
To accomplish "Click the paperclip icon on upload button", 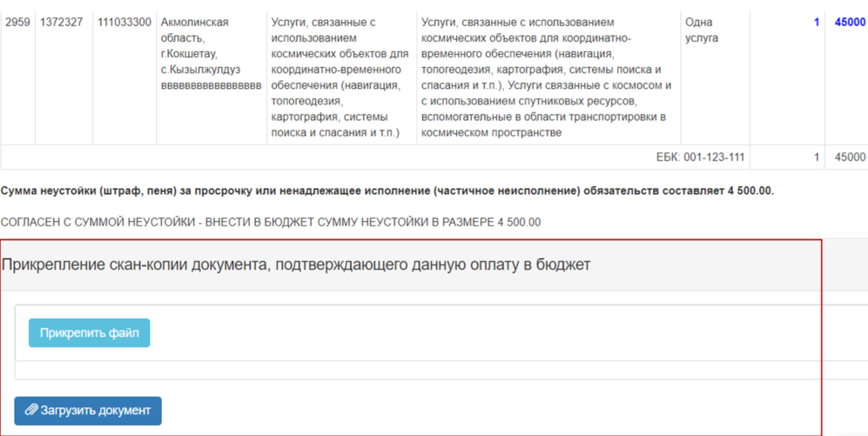I will pos(31,411).
